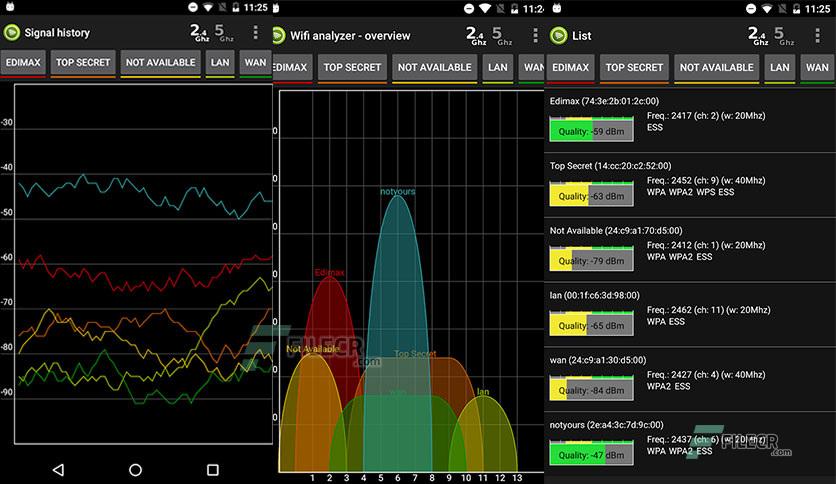Open the overflow menu in Signal history

(256, 33)
